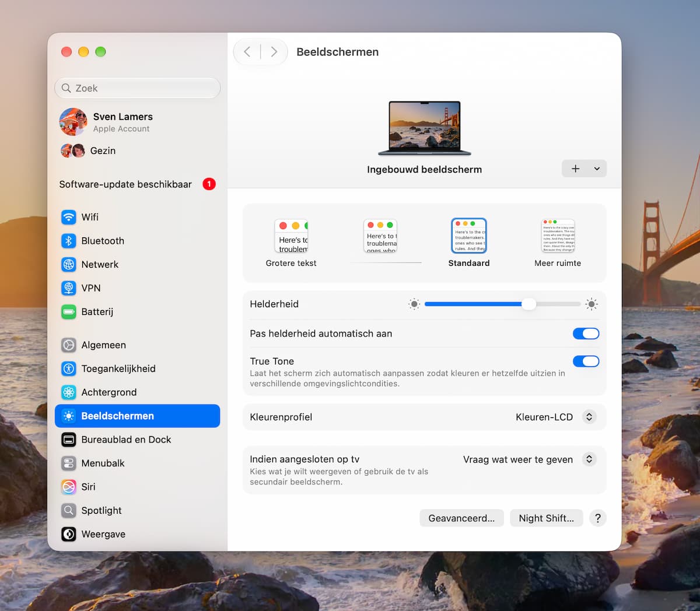Screen dimensions: 700x611
Task: Open the VPN icon
Action: point(69,288)
